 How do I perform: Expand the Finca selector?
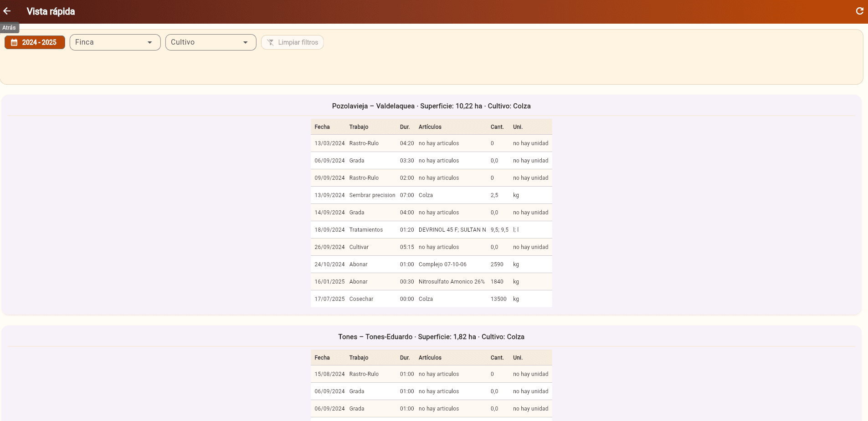[x=115, y=42]
